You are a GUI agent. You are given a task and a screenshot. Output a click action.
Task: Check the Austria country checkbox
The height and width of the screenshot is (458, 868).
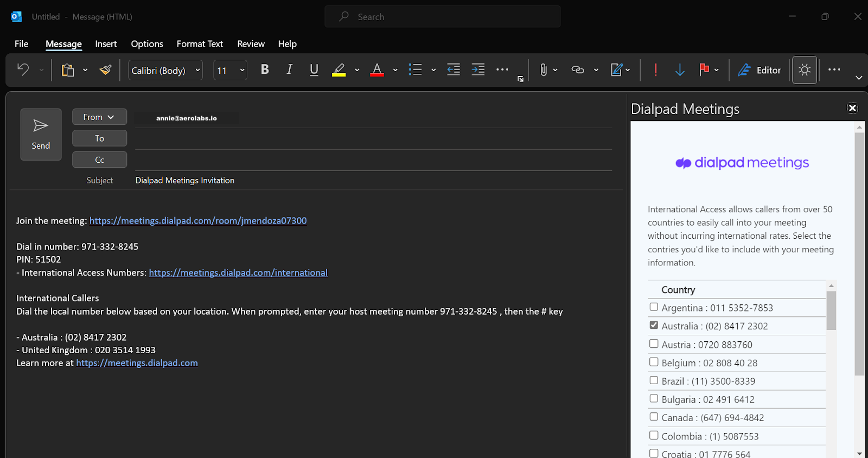pyautogui.click(x=654, y=343)
